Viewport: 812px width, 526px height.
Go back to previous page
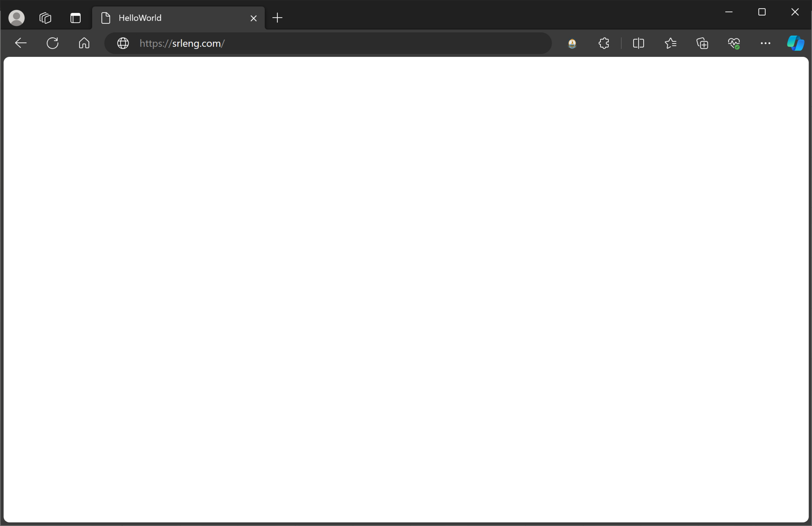(21, 43)
